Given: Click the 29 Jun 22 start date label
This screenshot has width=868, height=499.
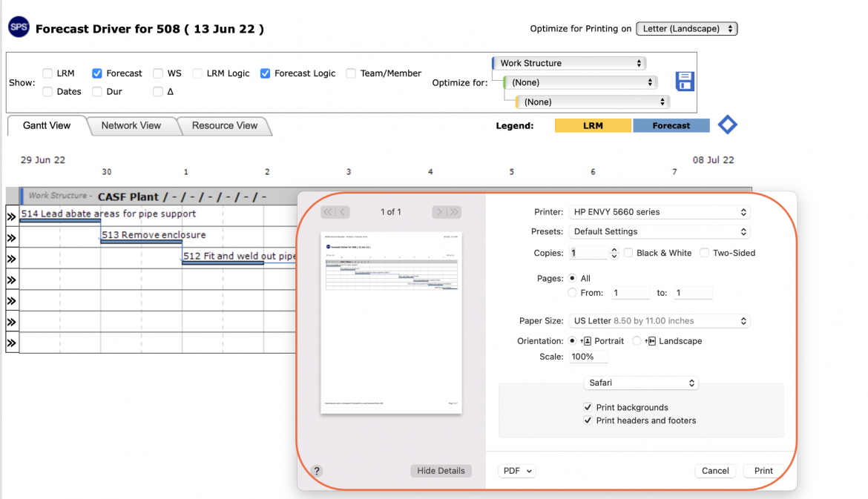Looking at the screenshot, I should tap(42, 160).
